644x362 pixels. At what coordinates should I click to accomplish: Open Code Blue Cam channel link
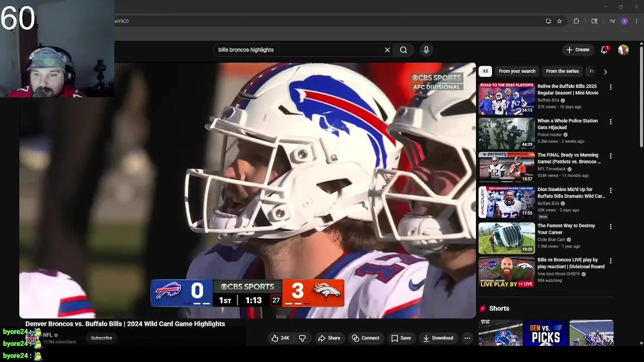point(551,240)
